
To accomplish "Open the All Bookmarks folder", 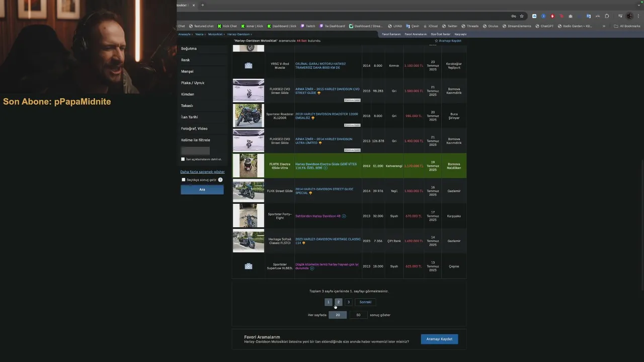I will pyautogui.click(x=627, y=26).
